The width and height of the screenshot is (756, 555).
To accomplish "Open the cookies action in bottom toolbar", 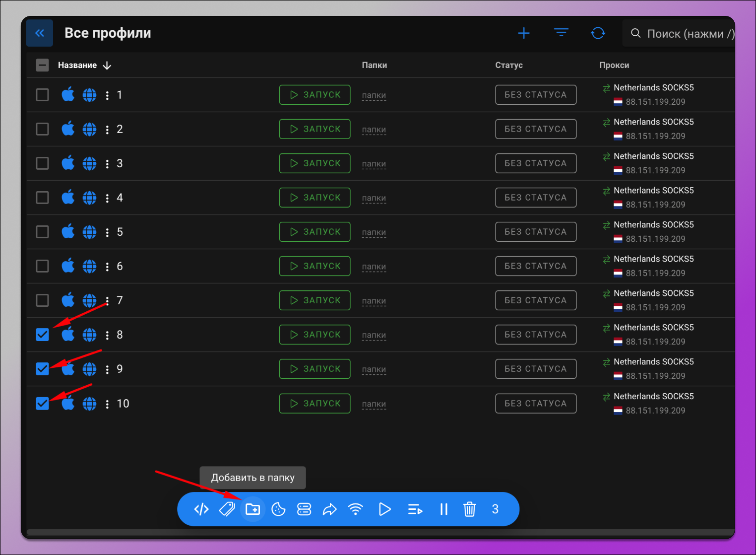I will tap(278, 509).
